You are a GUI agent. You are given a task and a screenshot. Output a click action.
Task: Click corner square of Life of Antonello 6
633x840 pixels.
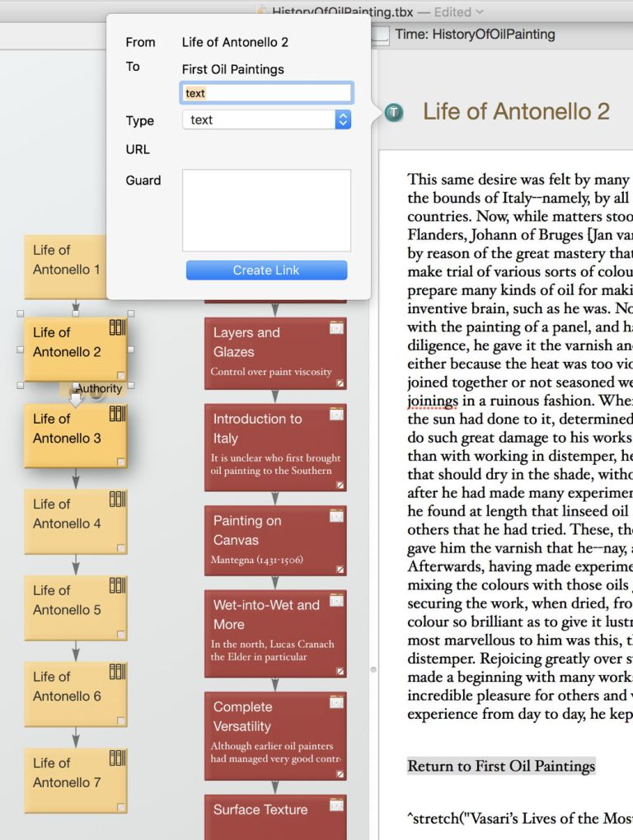(x=121, y=720)
